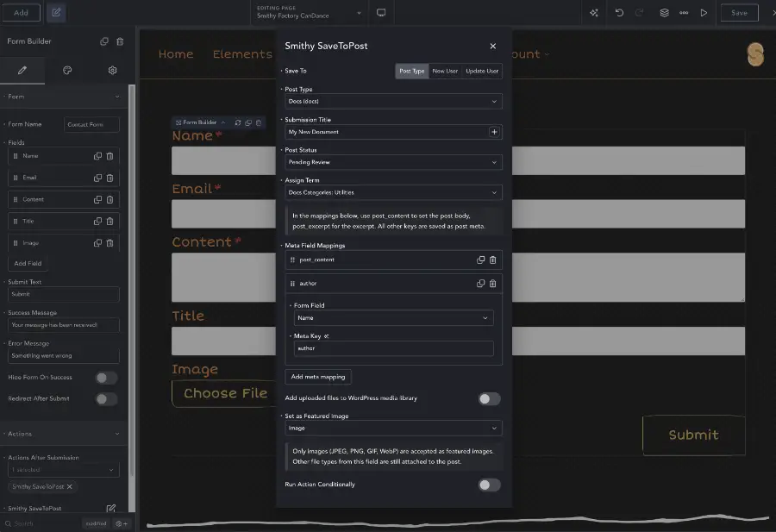
Task: Duplicate the Image field row
Action: (x=97, y=243)
